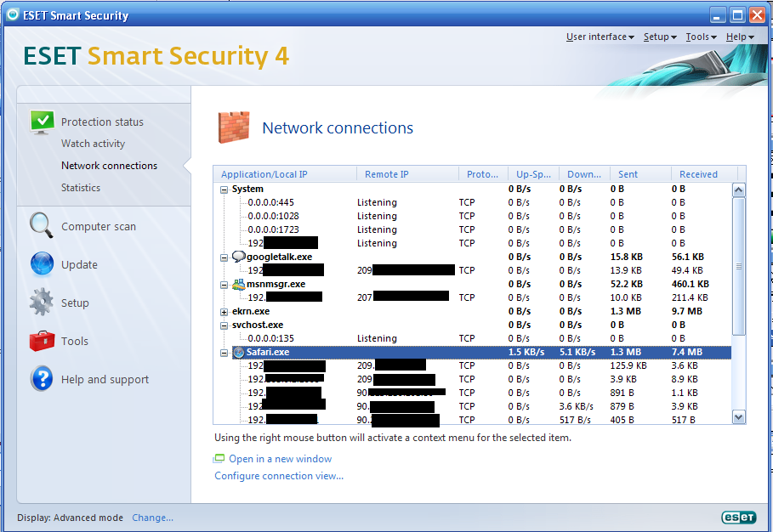Sort by Up-Speed column header
Image resolution: width=773 pixels, height=532 pixels.
click(533, 174)
